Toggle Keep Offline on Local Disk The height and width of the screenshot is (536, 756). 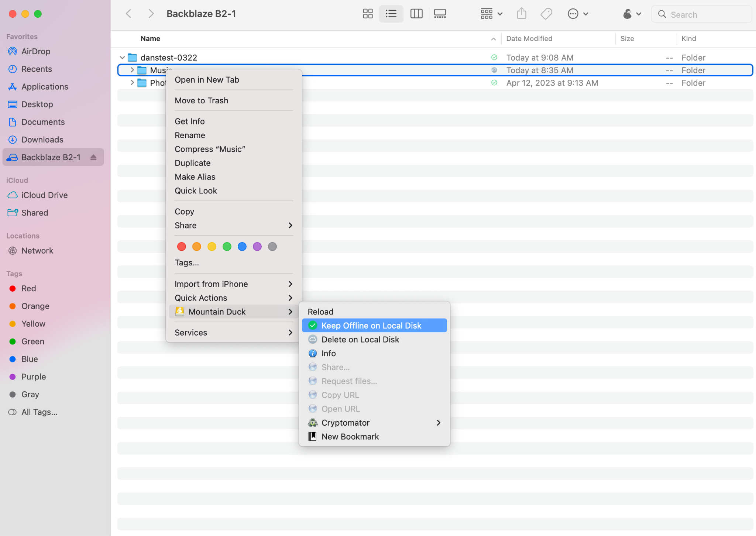pos(374,326)
